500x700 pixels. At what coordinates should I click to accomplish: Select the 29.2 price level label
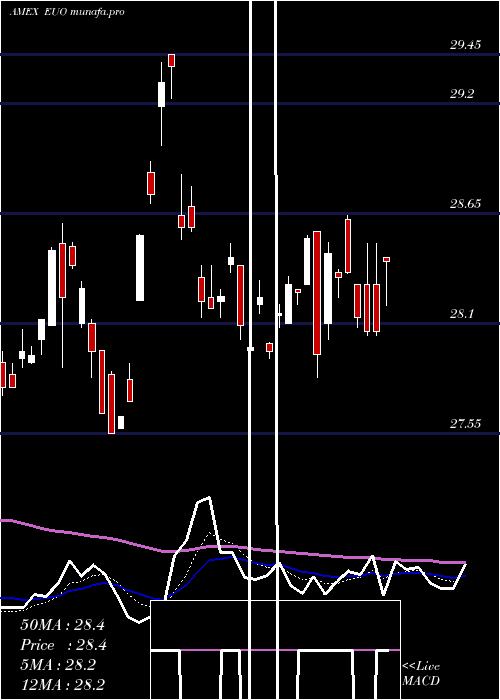tap(462, 94)
